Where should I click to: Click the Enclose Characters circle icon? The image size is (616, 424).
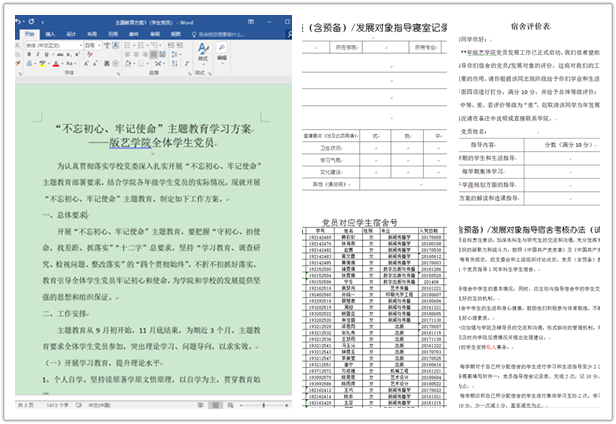click(x=116, y=63)
